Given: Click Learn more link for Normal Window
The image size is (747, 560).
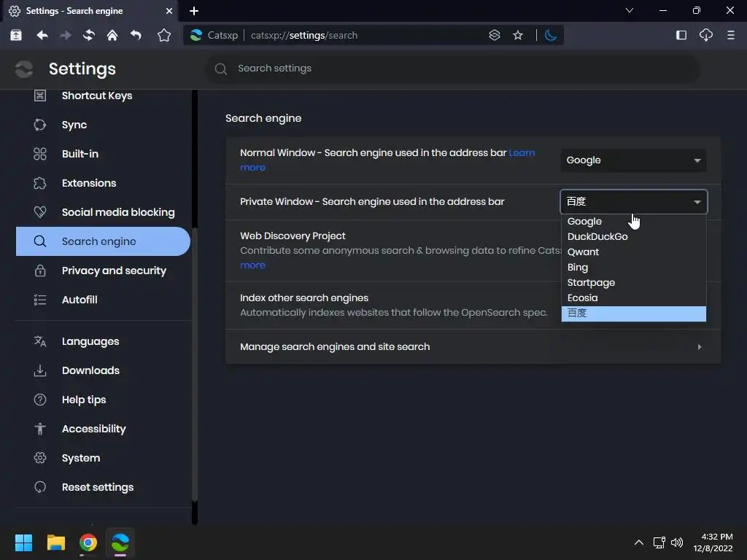Looking at the screenshot, I should (x=522, y=153).
